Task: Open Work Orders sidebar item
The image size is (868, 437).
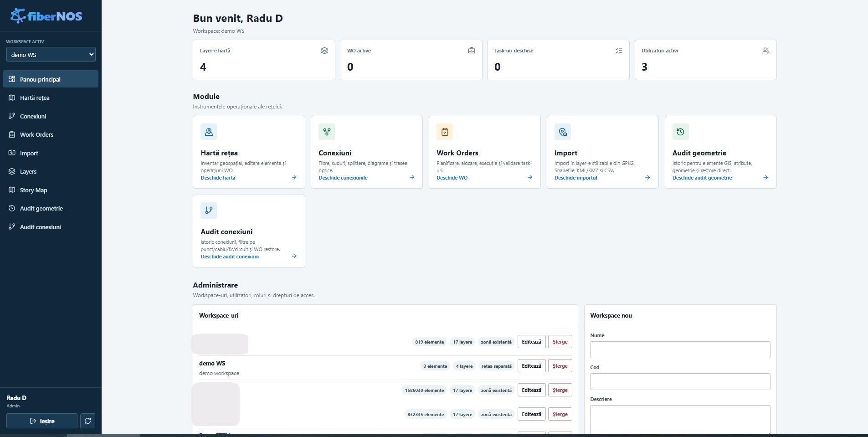Action: pyautogui.click(x=51, y=134)
